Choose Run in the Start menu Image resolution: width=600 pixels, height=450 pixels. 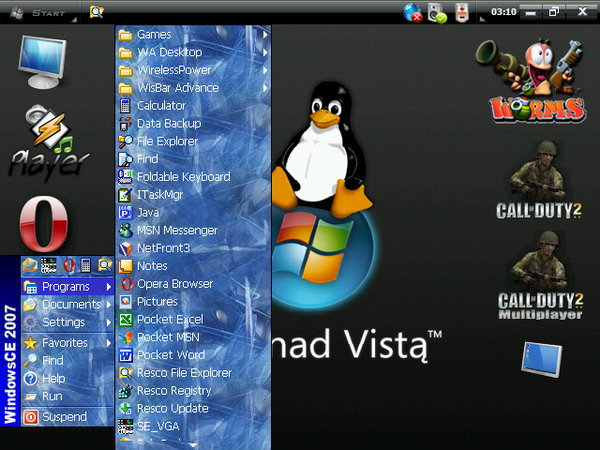(x=68, y=396)
